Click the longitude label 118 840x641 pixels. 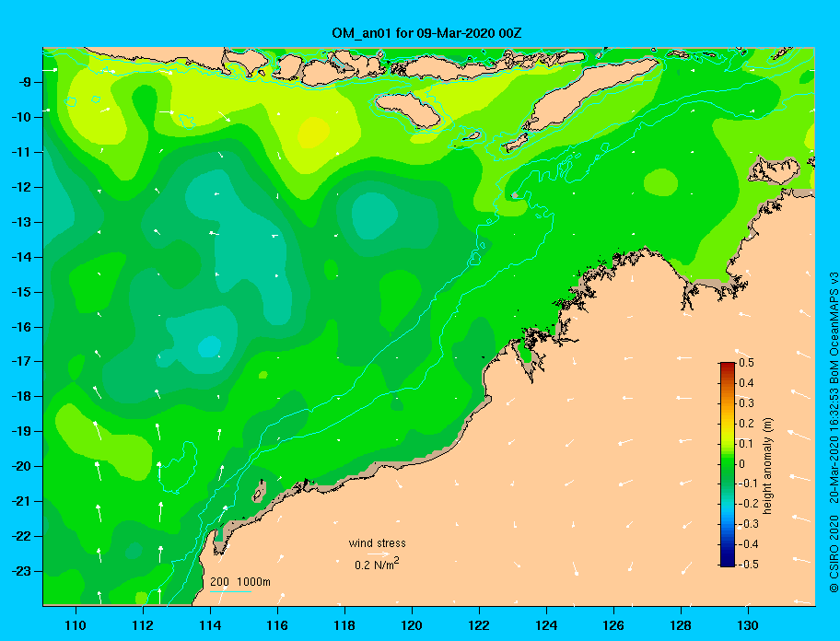pos(344,625)
